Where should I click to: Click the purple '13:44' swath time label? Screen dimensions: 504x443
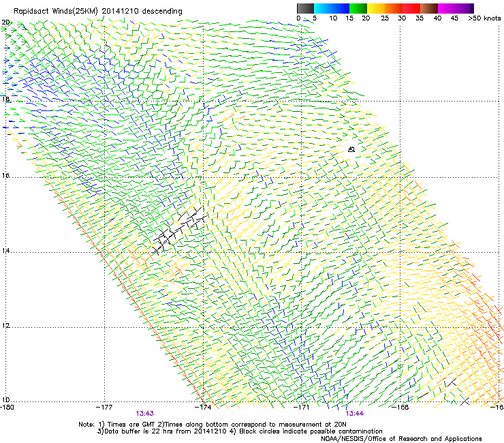355,414
